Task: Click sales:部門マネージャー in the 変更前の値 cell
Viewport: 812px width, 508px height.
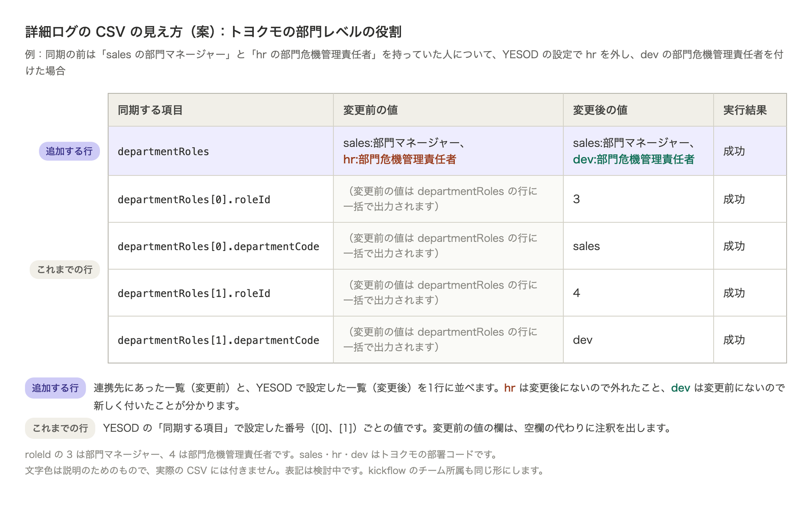Action: 404,143
